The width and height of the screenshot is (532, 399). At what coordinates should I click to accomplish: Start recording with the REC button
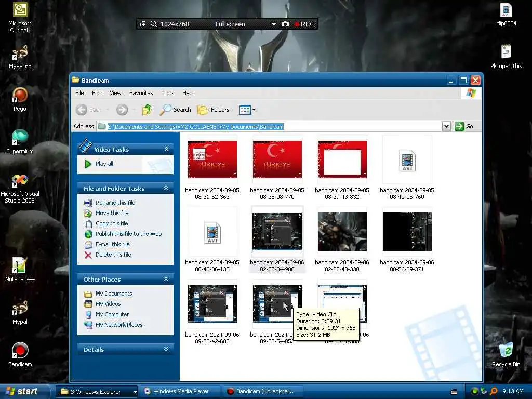point(304,24)
